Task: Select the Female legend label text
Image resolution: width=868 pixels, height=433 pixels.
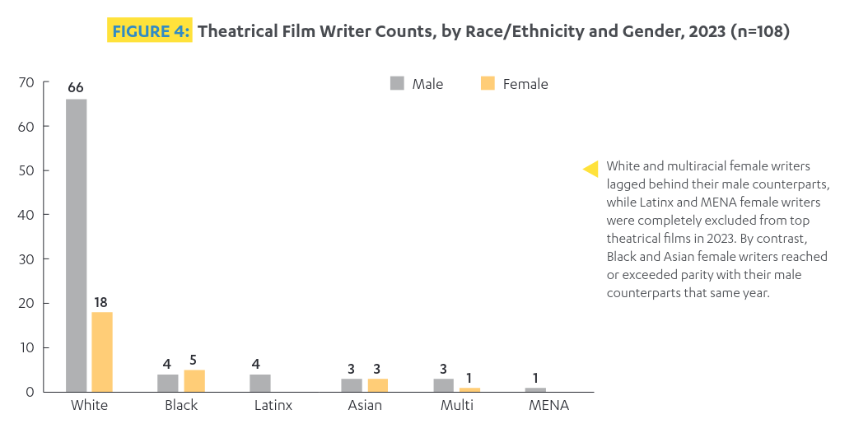Action: pos(525,84)
